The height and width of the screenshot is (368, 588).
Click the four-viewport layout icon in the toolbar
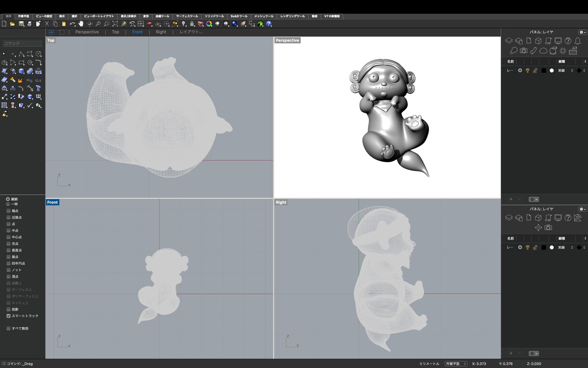(x=140, y=24)
